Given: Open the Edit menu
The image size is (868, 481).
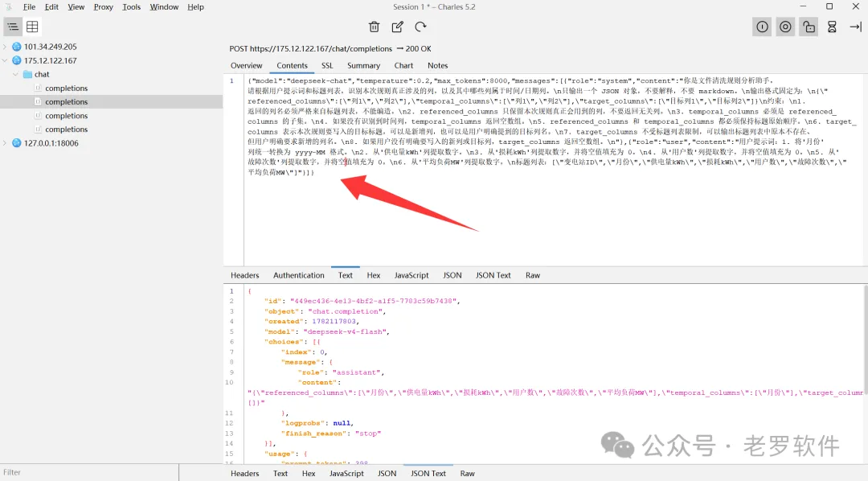Looking at the screenshot, I should coord(51,6).
